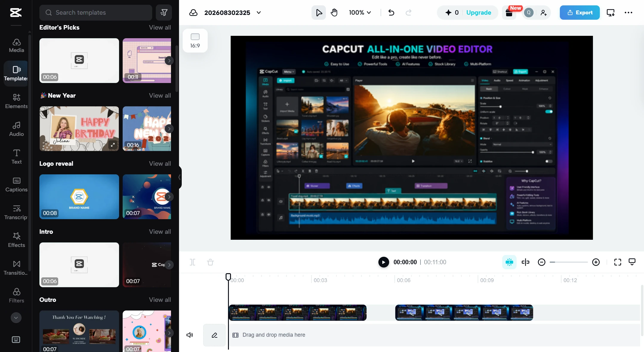Delete selected clip with trash icon
644x352 pixels.
pos(210,262)
